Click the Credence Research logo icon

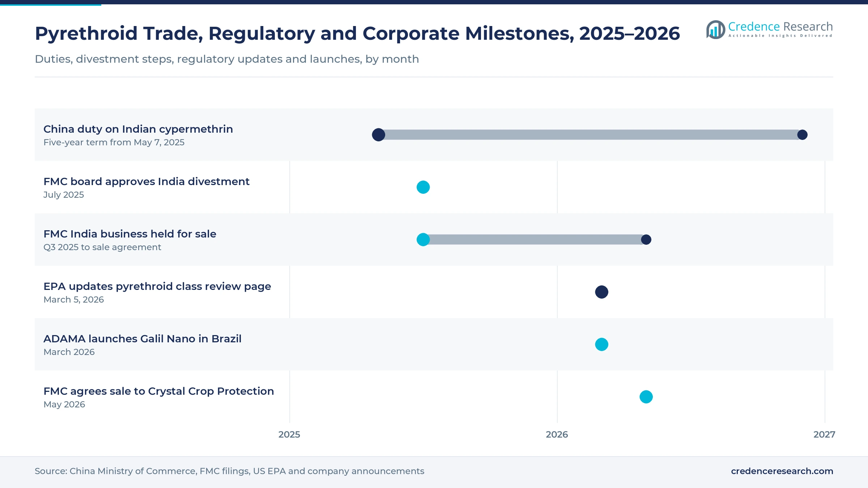pos(715,30)
